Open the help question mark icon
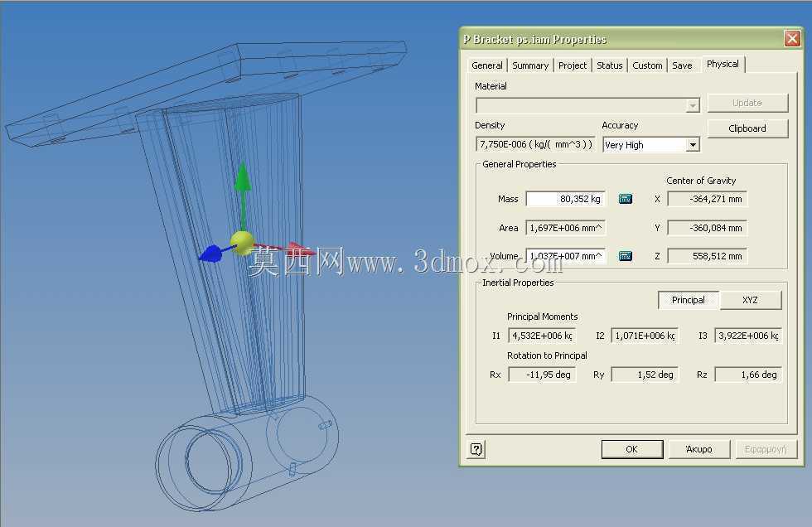The width and height of the screenshot is (812, 527). (476, 449)
